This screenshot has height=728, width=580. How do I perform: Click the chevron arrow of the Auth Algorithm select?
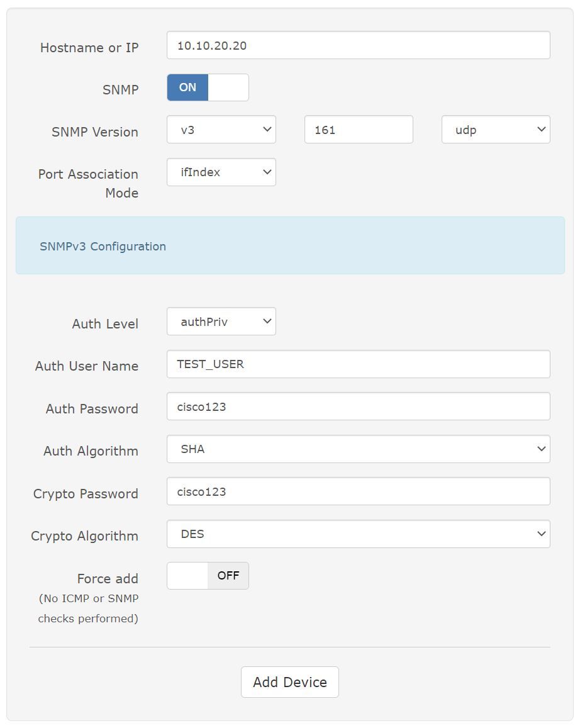pyautogui.click(x=541, y=449)
